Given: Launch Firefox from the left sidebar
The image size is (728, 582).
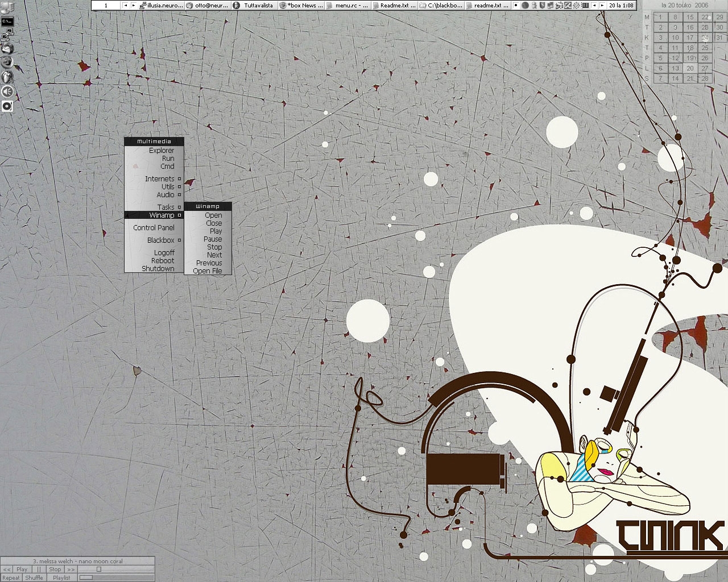Looking at the screenshot, I should click(x=7, y=63).
